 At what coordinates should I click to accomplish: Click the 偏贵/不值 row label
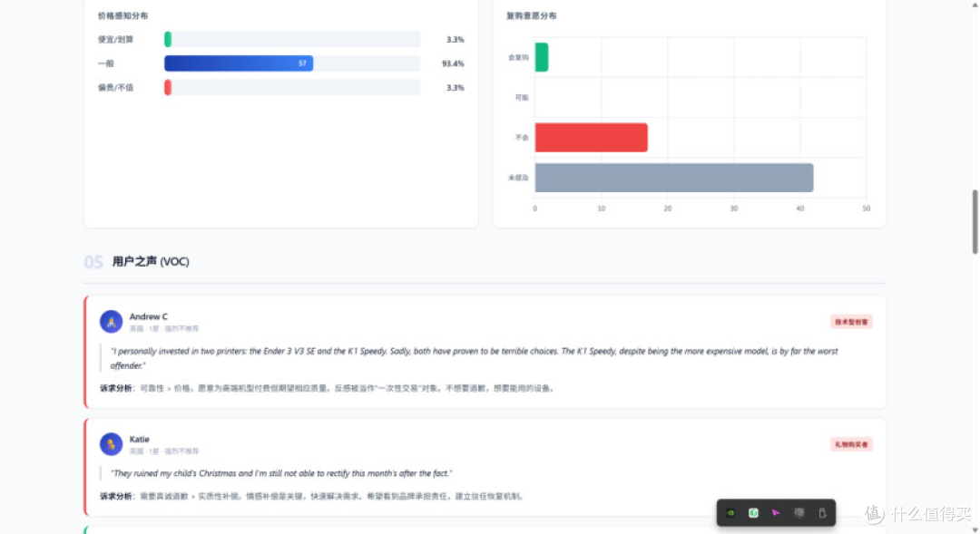pyautogui.click(x=115, y=87)
